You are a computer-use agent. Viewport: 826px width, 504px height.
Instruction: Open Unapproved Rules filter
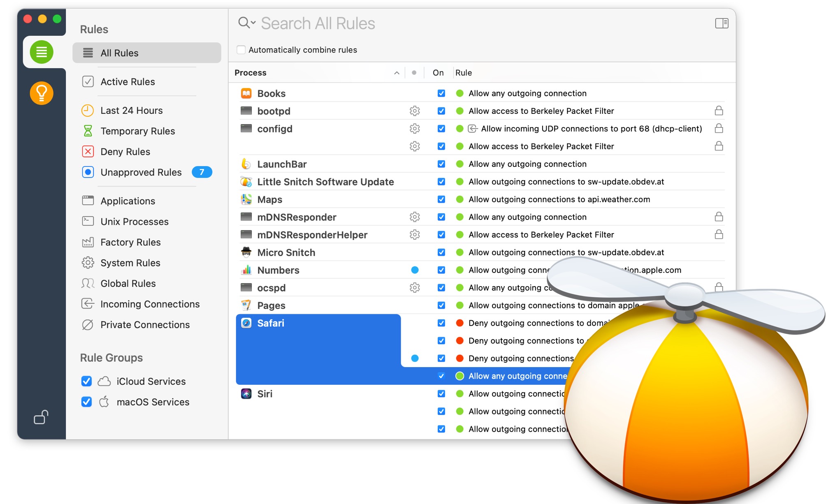click(x=141, y=172)
